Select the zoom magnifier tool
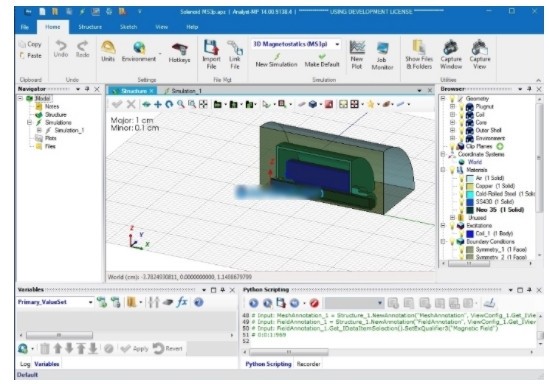Viewport: 549px width, 384px height. pos(181,104)
